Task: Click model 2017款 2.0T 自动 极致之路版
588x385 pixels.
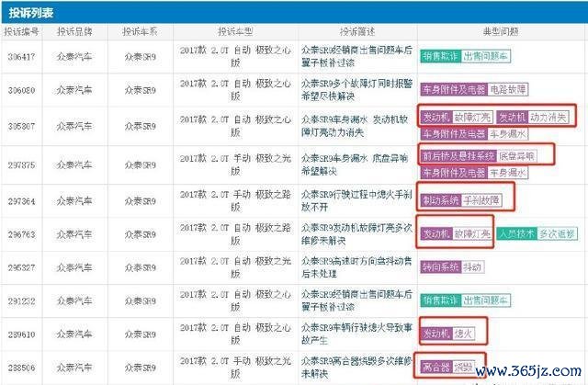Action: click(235, 234)
